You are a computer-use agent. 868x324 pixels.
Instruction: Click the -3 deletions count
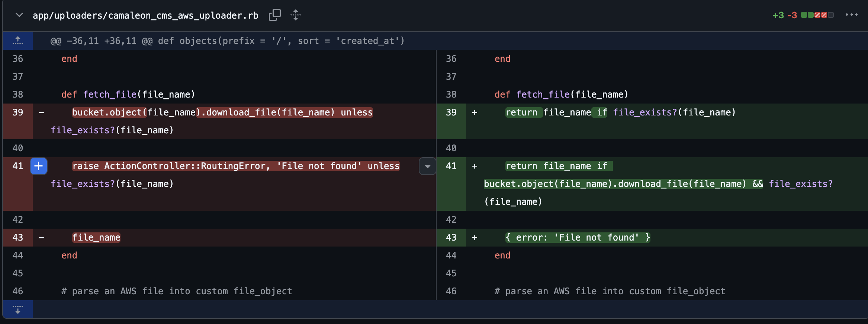[792, 15]
